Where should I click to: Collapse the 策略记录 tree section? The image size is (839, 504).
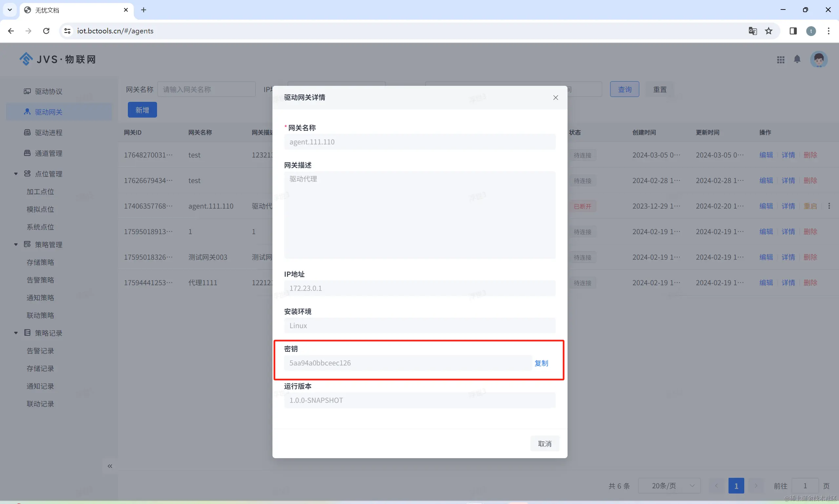point(16,333)
